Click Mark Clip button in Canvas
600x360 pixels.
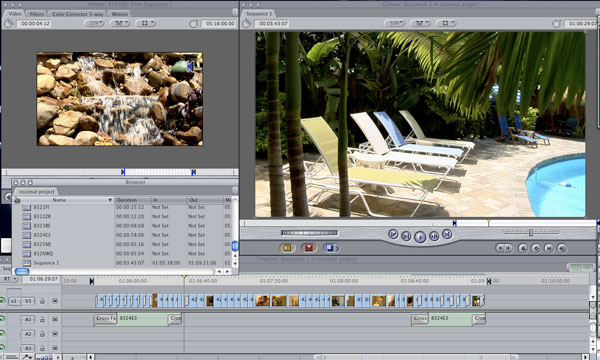coord(548,248)
